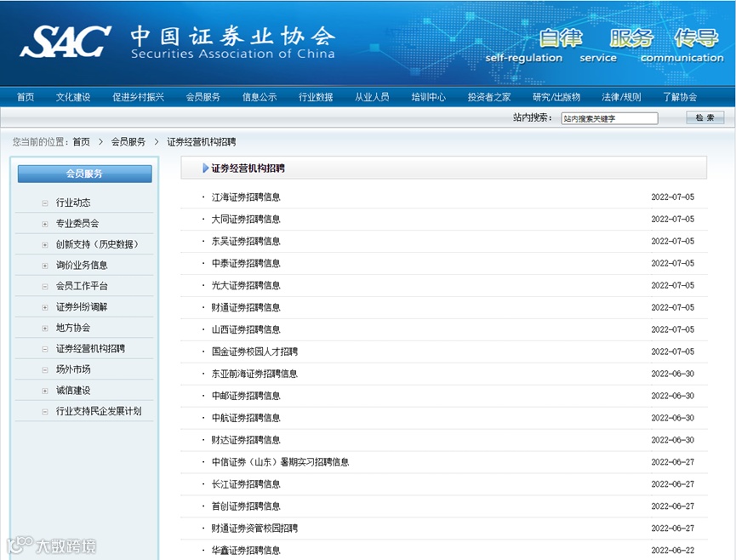Image resolution: width=736 pixels, height=560 pixels.
Task: Open 证券经营机构招聘 in the sidebar
Action: click(90, 349)
